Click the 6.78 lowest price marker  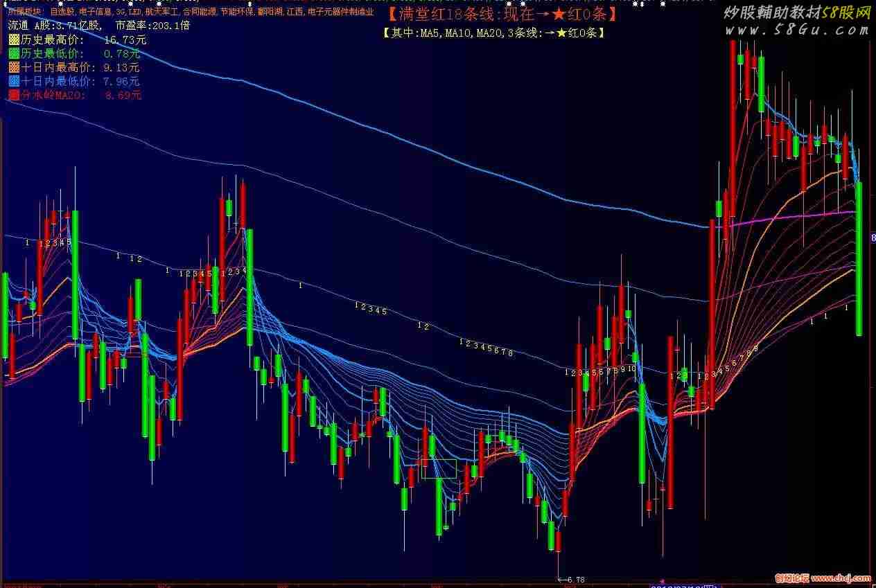click(572, 579)
